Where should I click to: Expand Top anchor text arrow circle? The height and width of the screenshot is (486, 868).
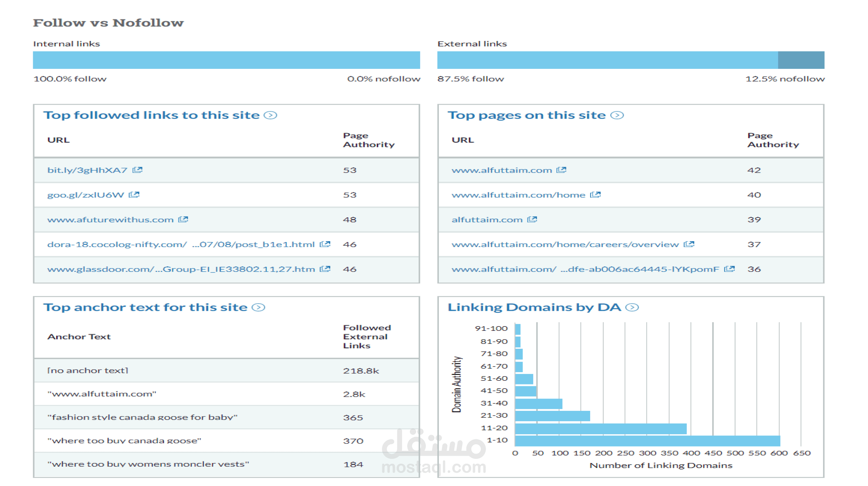point(258,307)
